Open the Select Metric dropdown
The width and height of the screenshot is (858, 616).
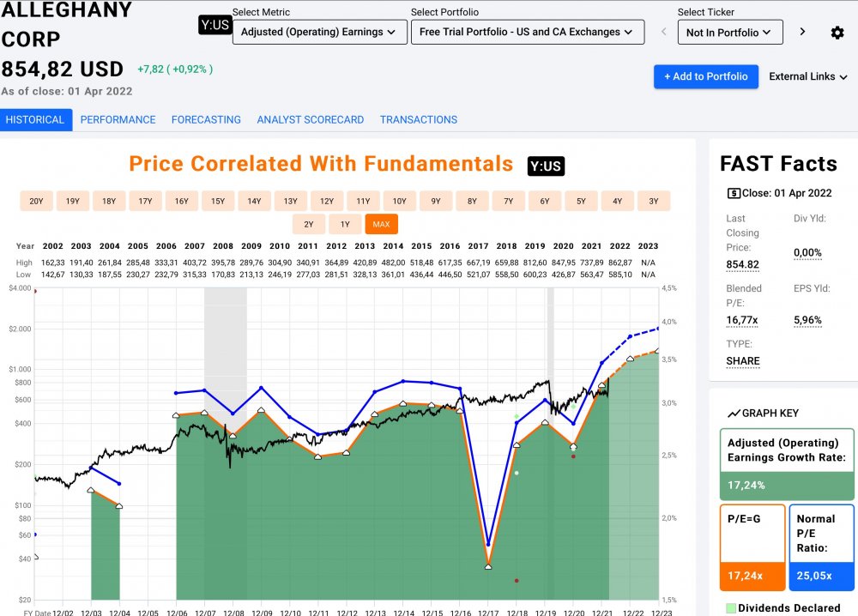point(319,32)
